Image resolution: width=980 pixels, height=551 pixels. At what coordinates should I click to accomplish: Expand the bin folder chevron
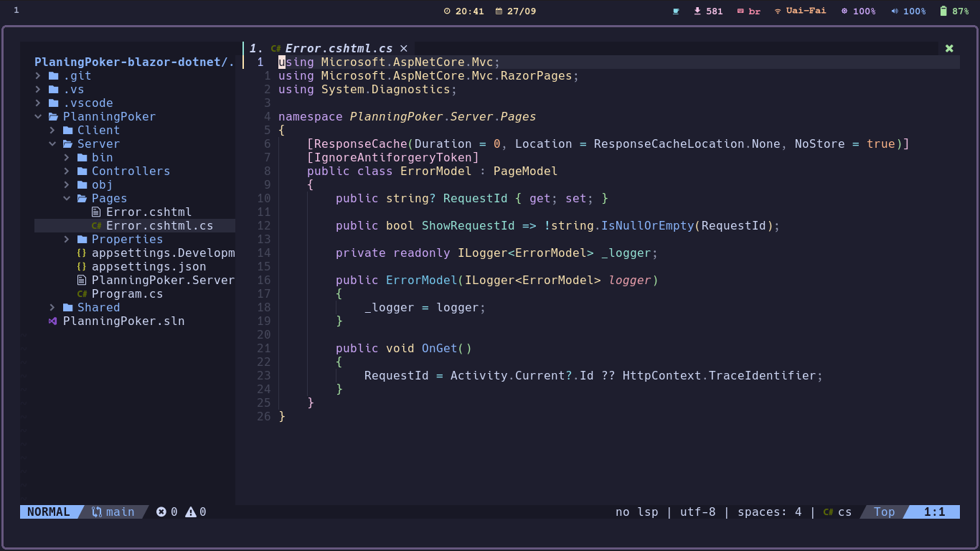coord(67,158)
